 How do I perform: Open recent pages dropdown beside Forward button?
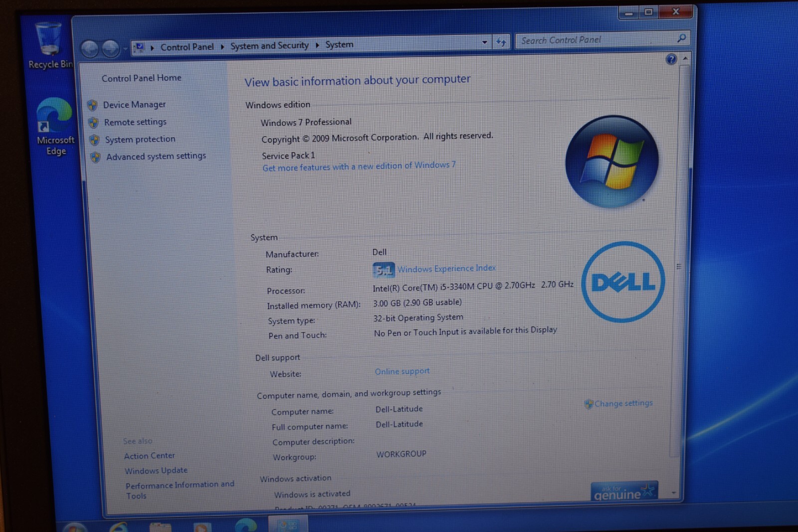[x=125, y=49]
